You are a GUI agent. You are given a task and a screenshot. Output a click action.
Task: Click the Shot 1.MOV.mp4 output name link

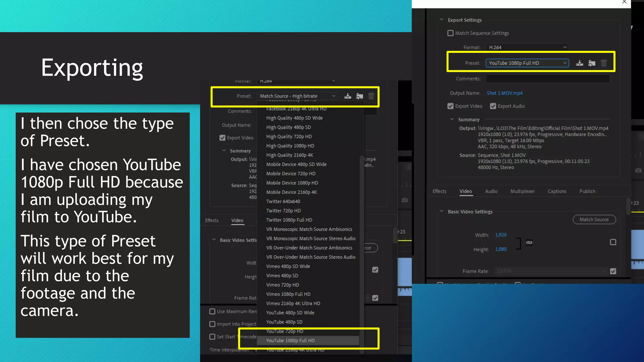(504, 93)
